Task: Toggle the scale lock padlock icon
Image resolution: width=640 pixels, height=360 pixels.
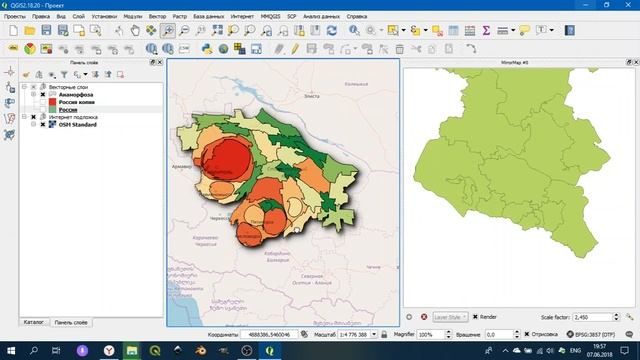Action: coord(384,334)
